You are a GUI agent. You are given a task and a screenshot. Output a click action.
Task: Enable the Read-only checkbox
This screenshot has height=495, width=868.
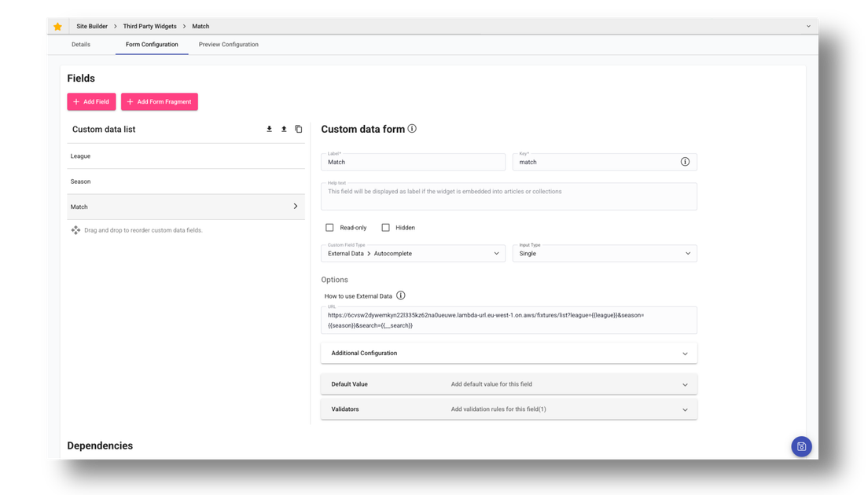click(329, 227)
